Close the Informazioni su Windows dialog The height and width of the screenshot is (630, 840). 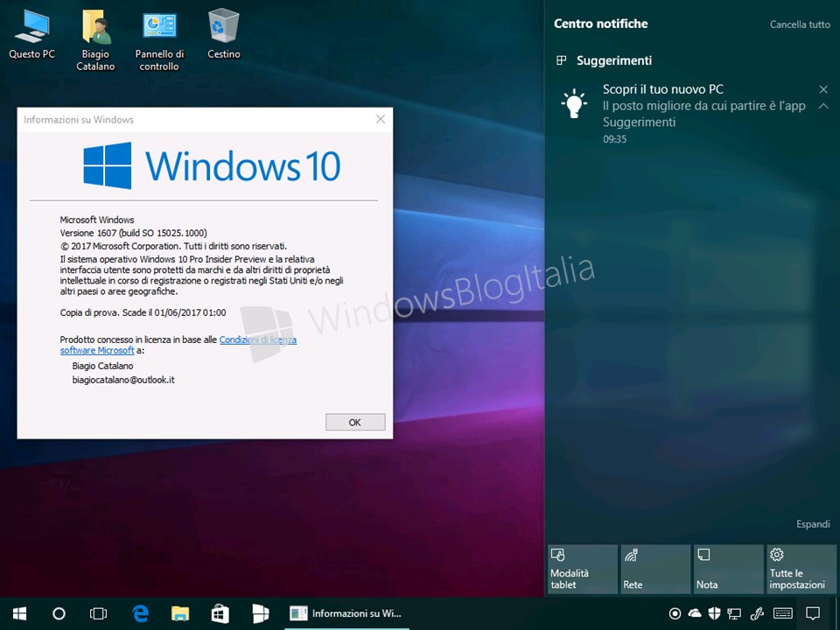click(x=381, y=119)
